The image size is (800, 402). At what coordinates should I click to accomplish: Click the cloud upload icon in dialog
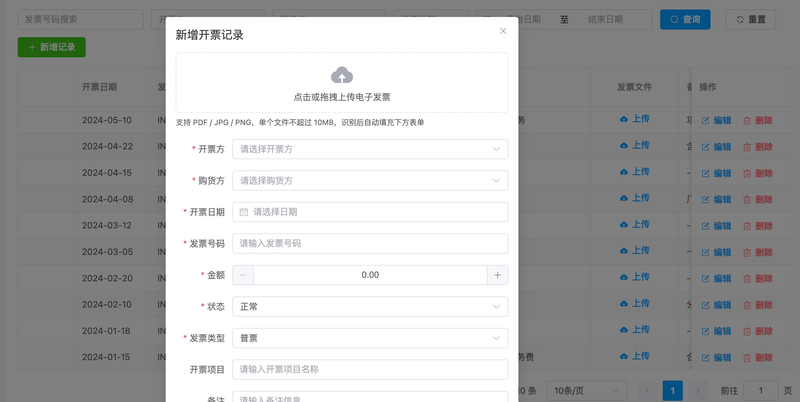click(x=342, y=76)
